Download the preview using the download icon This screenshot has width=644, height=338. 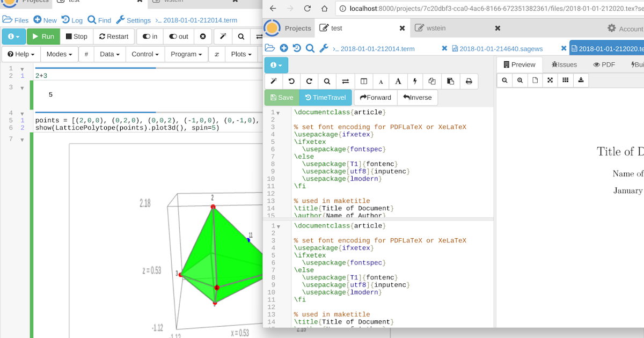(581, 80)
